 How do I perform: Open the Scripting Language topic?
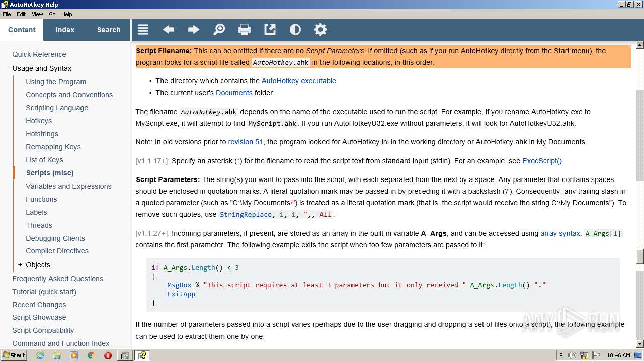57,108
